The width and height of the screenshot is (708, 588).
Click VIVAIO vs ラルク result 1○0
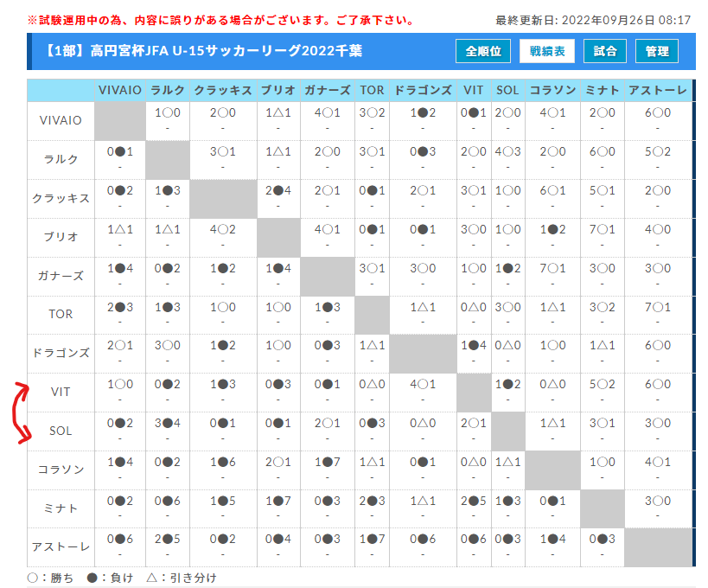(x=168, y=113)
